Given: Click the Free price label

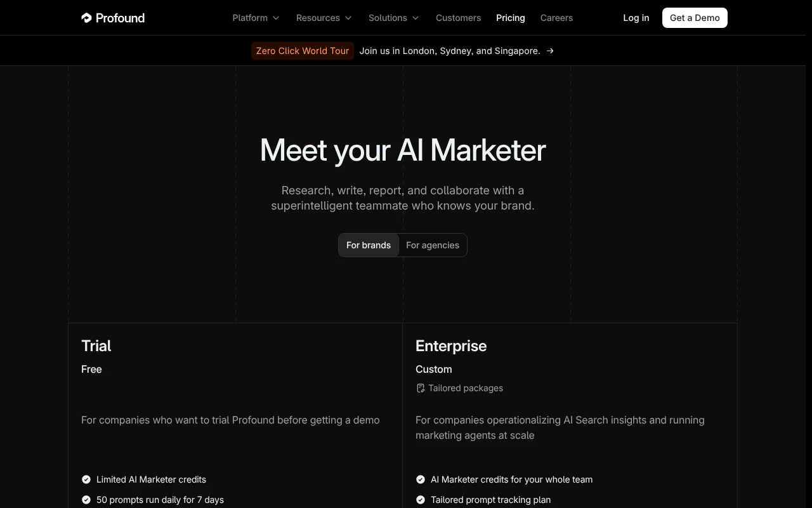Looking at the screenshot, I should coord(91,369).
